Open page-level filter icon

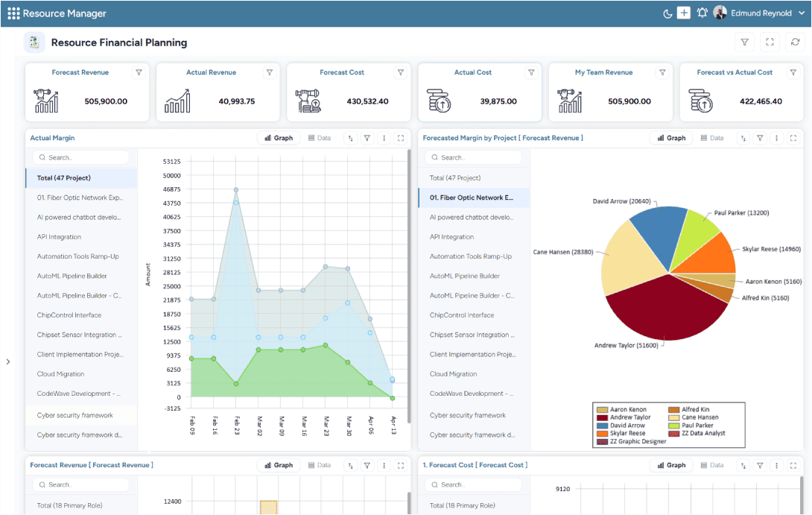(745, 42)
